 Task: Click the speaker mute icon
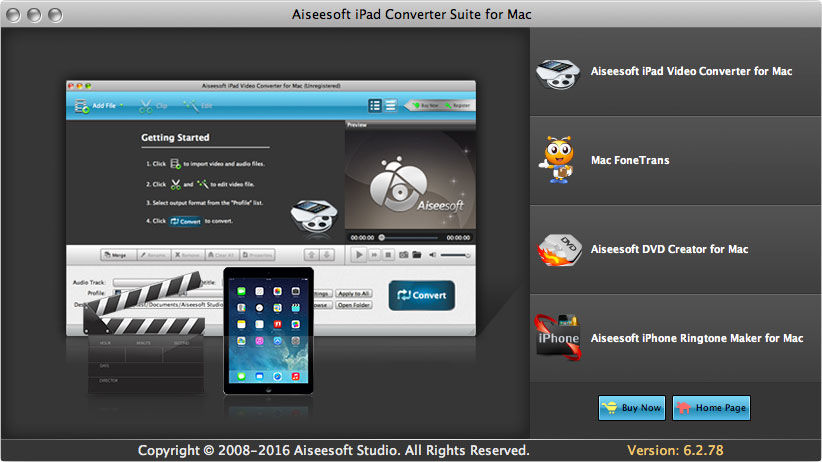(x=435, y=255)
